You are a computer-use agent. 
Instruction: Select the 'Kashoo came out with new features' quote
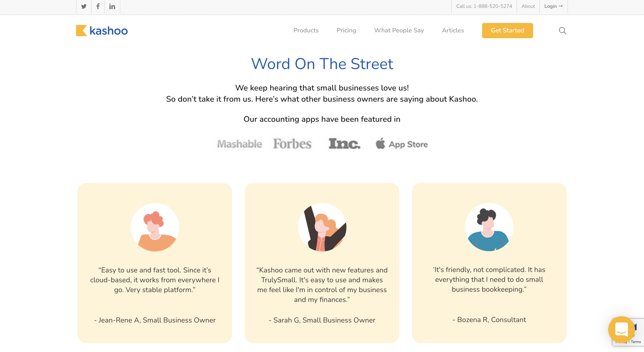[x=322, y=285]
